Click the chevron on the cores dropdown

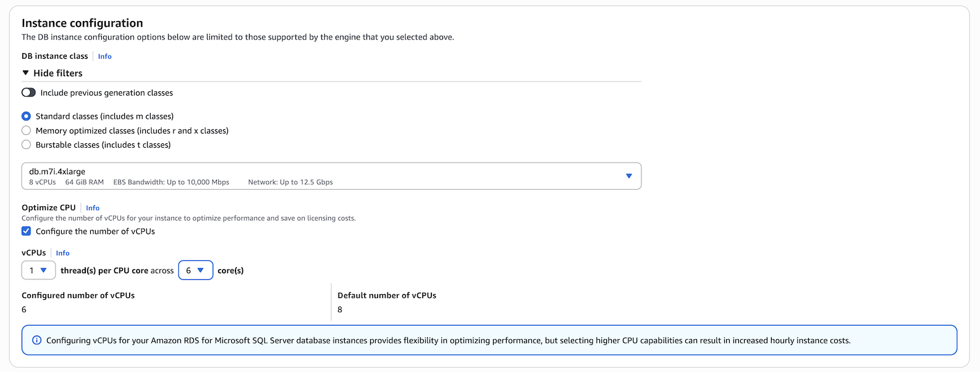201,270
